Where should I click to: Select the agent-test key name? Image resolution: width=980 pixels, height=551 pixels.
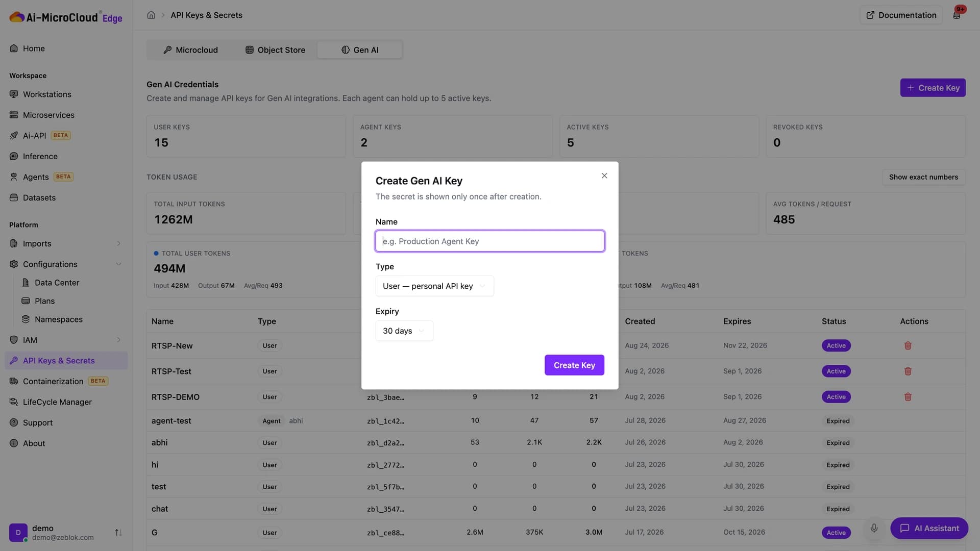point(171,421)
